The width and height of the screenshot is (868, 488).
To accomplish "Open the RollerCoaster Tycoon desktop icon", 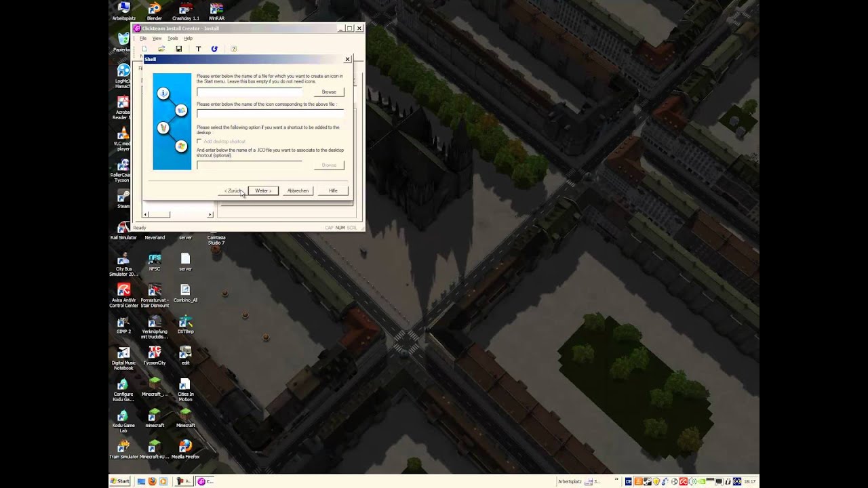I will 123,171.
